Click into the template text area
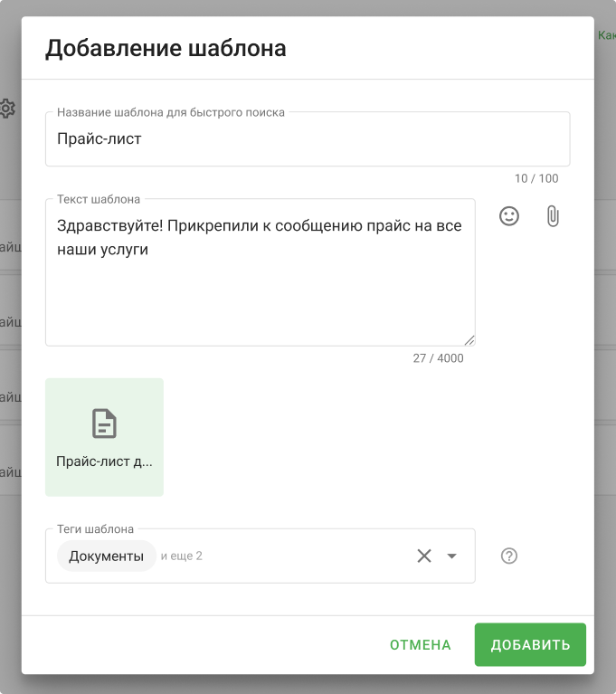This screenshot has width=616, height=694. [261, 290]
